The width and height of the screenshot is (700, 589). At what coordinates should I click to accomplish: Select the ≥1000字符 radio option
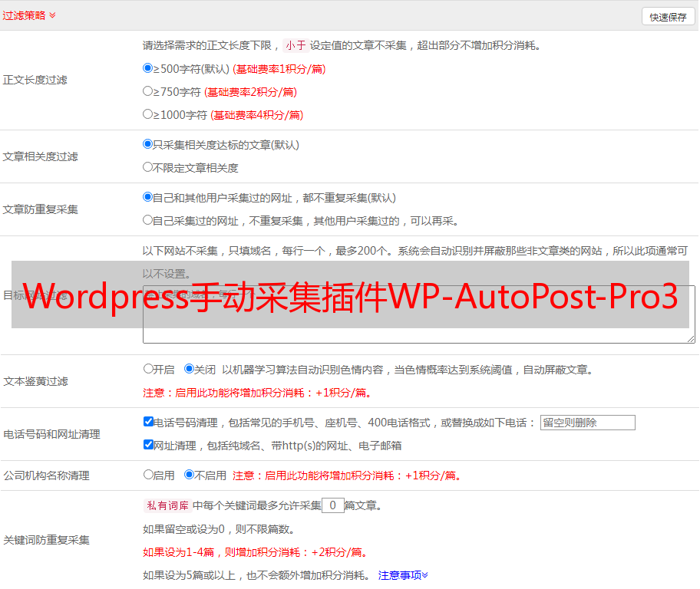coord(147,114)
